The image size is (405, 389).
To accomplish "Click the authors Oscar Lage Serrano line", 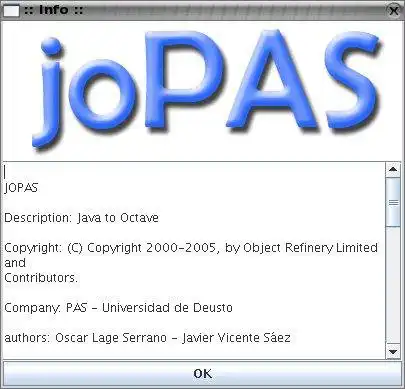I will pos(147,338).
